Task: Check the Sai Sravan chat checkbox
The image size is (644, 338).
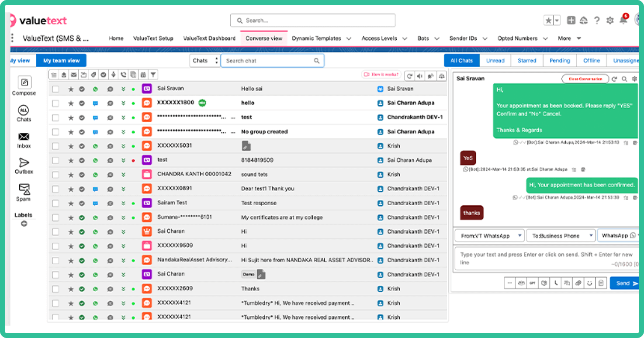Action: 55,89
